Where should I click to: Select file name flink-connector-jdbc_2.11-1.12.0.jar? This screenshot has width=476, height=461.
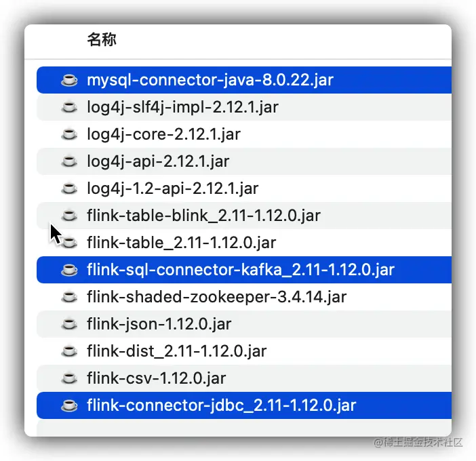click(x=221, y=405)
